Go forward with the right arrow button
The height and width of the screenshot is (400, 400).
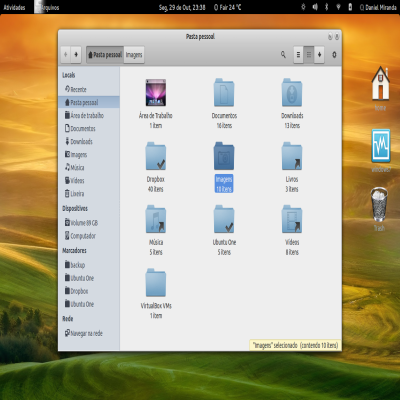coord(76,55)
